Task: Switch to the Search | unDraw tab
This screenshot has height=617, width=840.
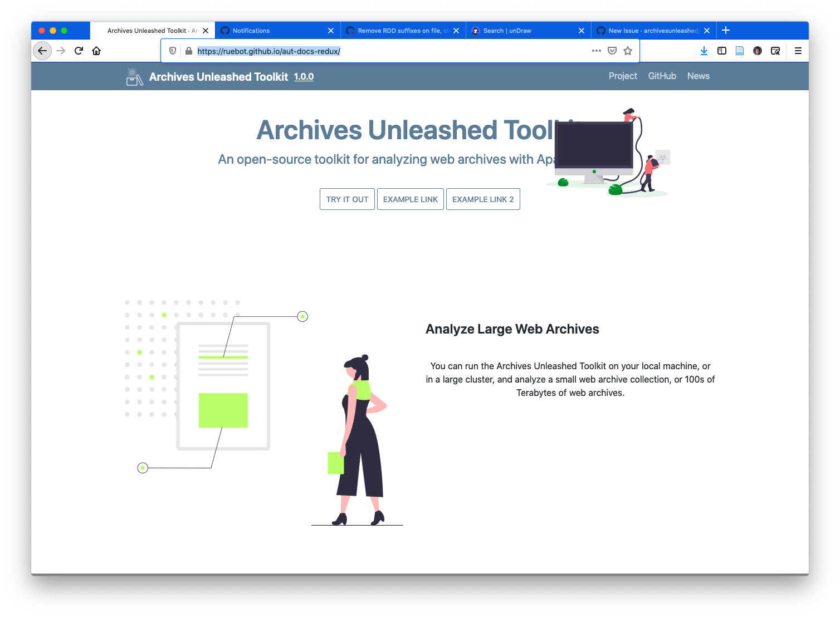Action: click(x=528, y=31)
